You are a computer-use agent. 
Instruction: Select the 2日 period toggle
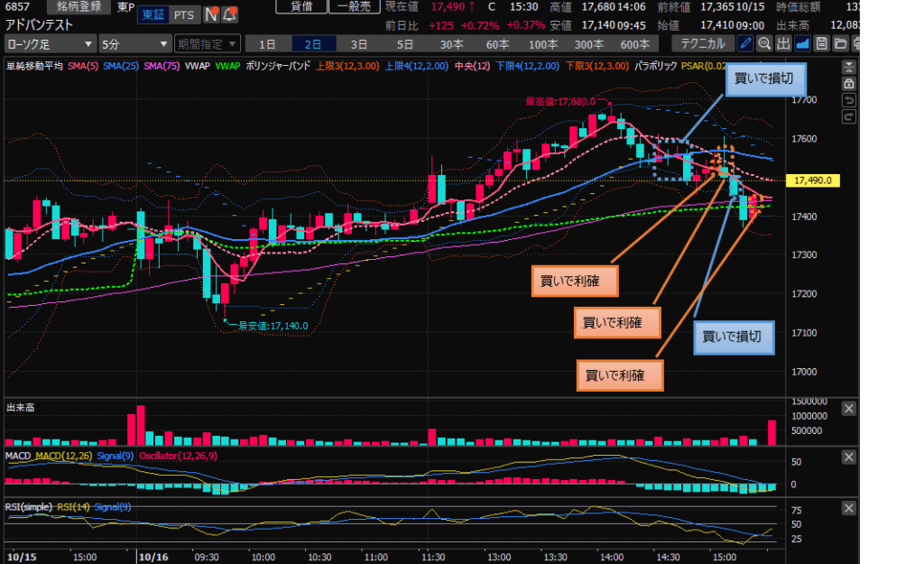(312, 44)
